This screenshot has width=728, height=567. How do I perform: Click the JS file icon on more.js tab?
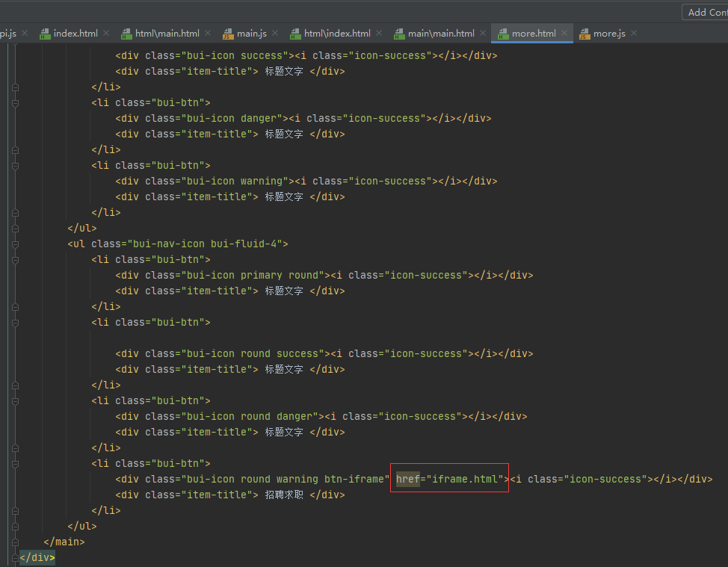[x=584, y=34]
